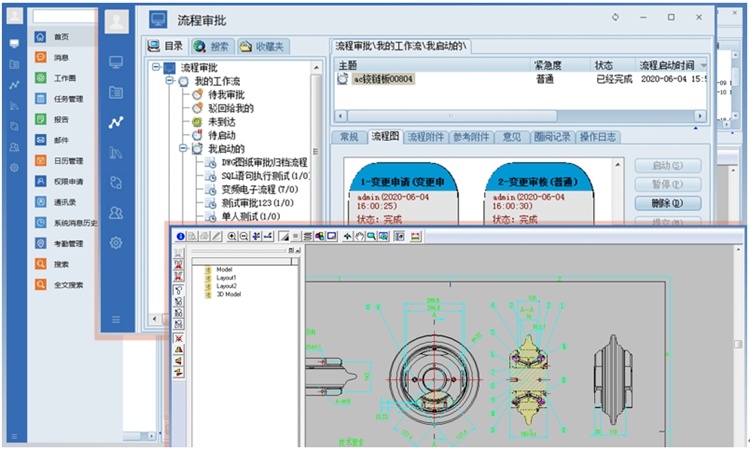
Task: Switch to the 流程附件 tab
Action: pos(426,136)
